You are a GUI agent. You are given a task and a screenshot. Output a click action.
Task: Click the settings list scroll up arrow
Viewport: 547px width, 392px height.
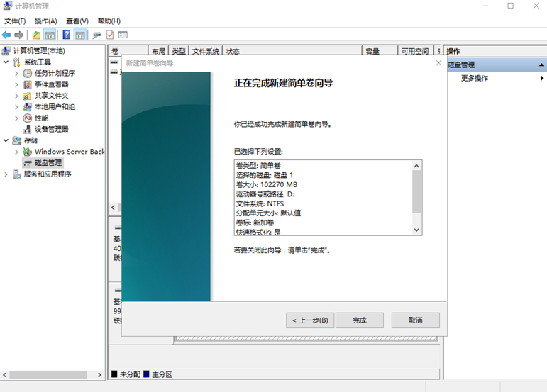[416, 165]
